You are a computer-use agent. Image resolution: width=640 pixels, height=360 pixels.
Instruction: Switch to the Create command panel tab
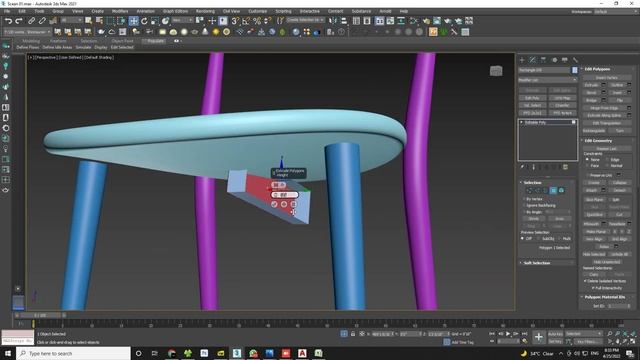(x=522, y=60)
